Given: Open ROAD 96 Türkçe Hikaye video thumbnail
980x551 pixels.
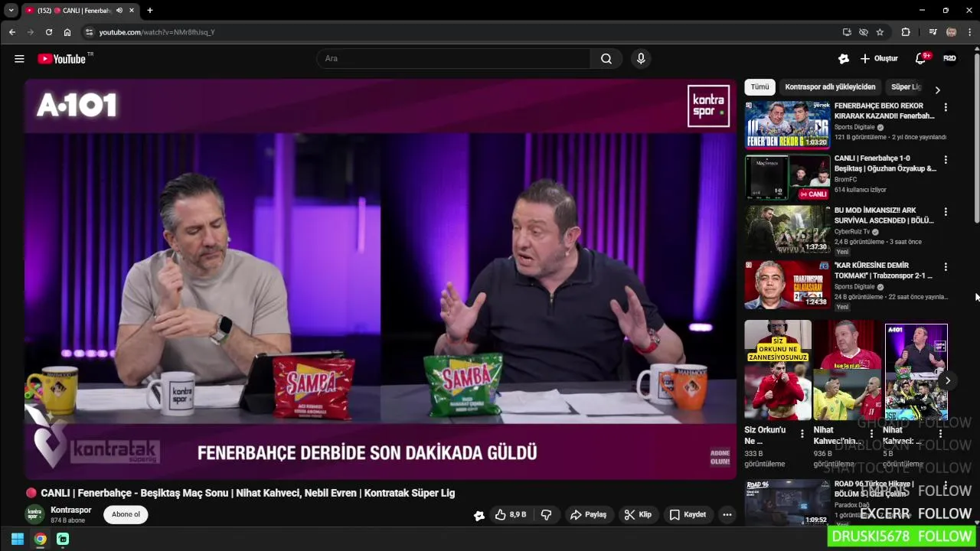Looking at the screenshot, I should click(787, 502).
